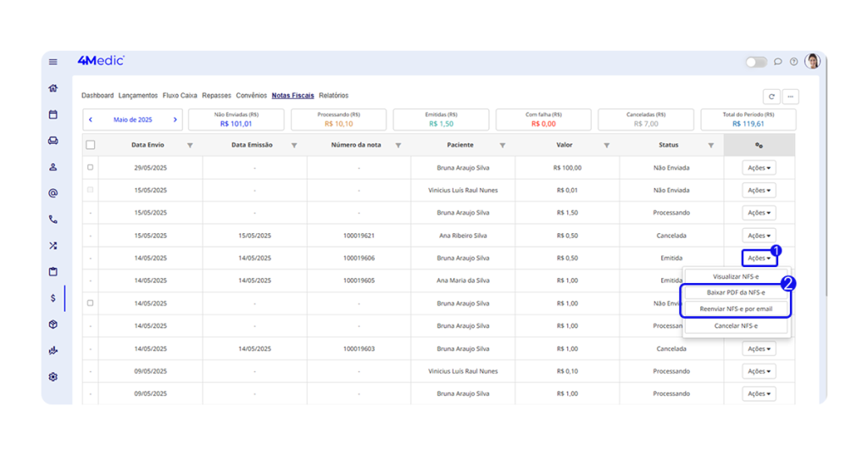The width and height of the screenshot is (868, 456).
Task: Click the column settings gears icon
Action: point(759,146)
